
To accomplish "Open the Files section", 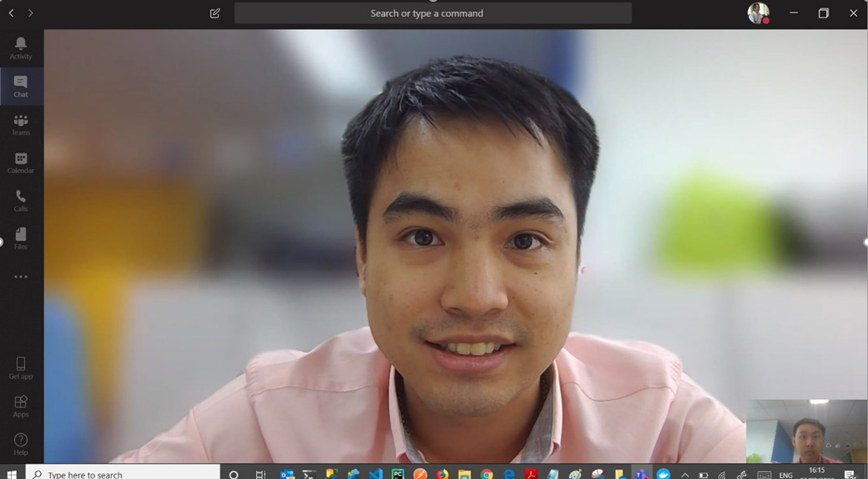I will click(x=20, y=238).
